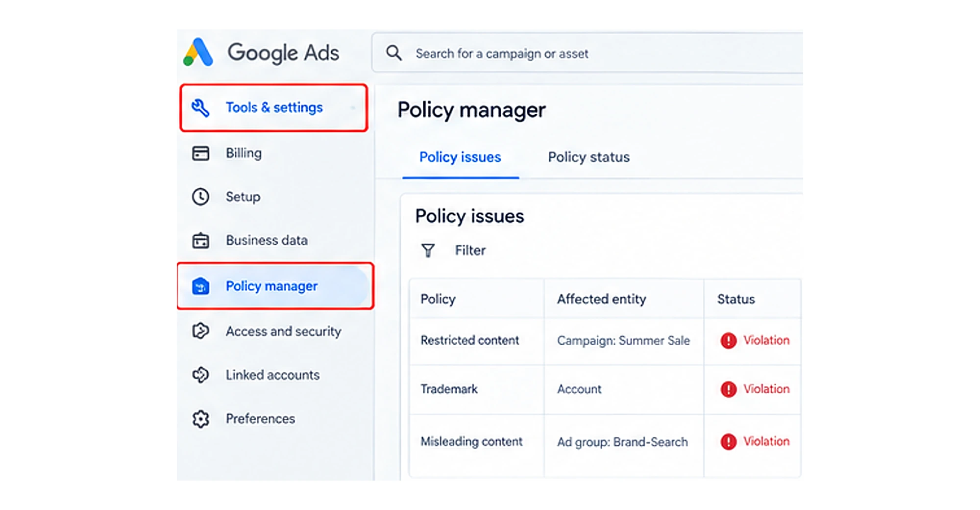Select Policy manager in the sidebar
980x510 pixels.
(x=275, y=286)
